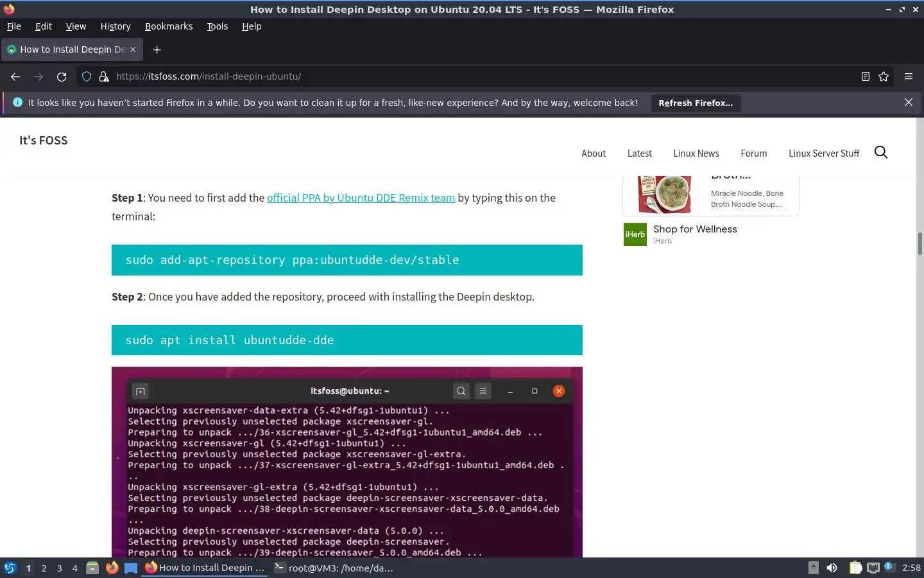Open the update notifier tray icon
924x578 pixels.
[x=889, y=566]
